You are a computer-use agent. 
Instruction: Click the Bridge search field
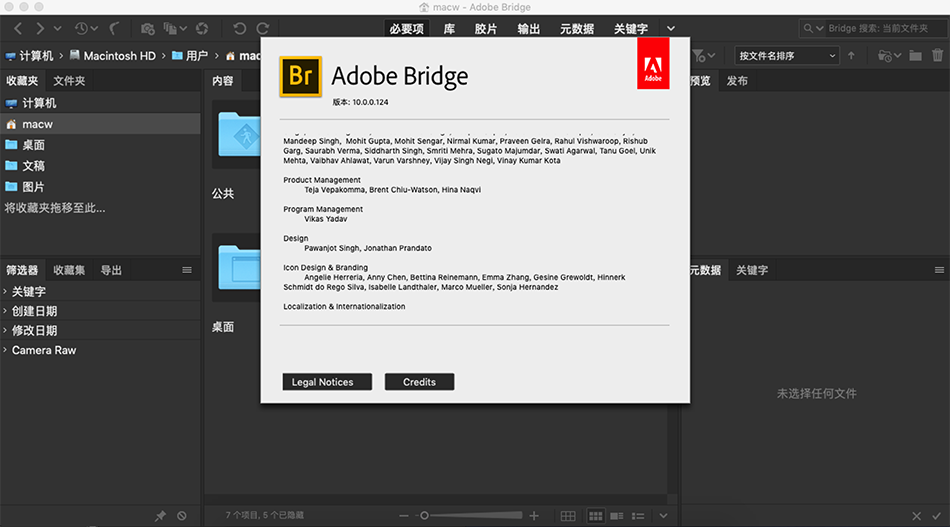point(886,28)
